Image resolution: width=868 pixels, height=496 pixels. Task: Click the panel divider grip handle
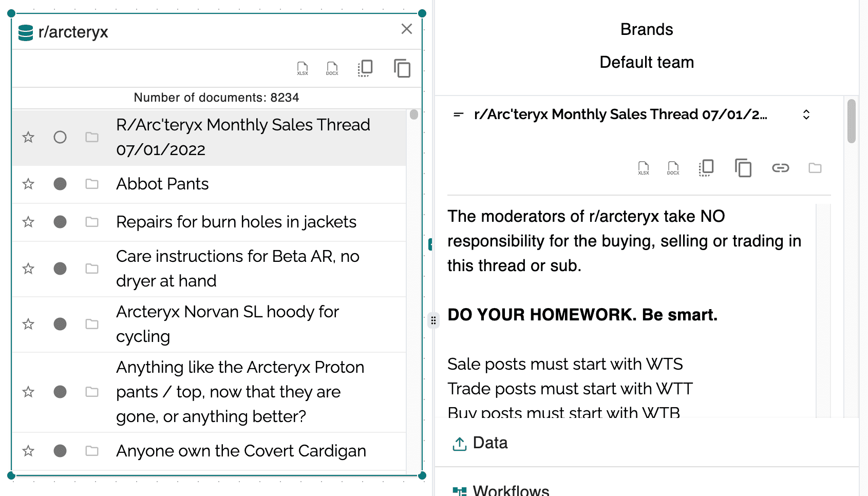433,320
